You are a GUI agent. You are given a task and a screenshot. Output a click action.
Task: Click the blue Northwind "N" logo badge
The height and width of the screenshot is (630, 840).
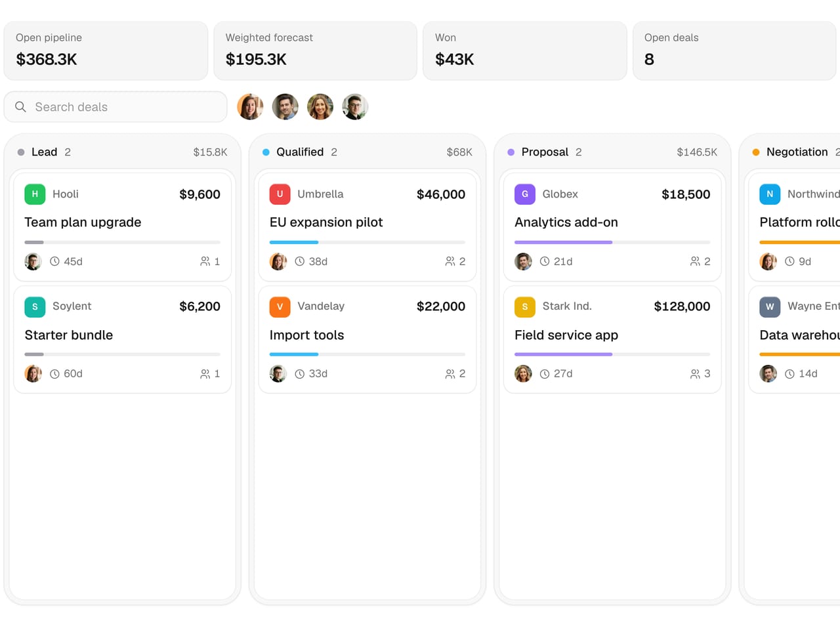(770, 194)
